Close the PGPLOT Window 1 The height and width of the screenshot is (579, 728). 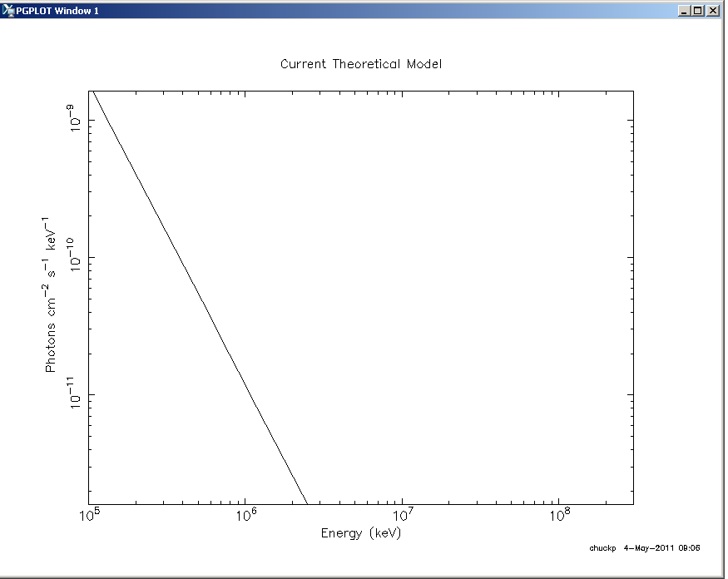(713, 11)
